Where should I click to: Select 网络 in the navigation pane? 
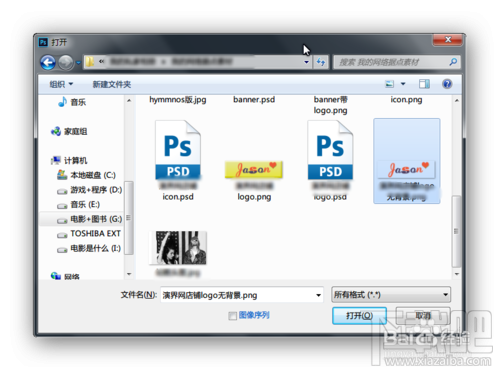(x=72, y=276)
